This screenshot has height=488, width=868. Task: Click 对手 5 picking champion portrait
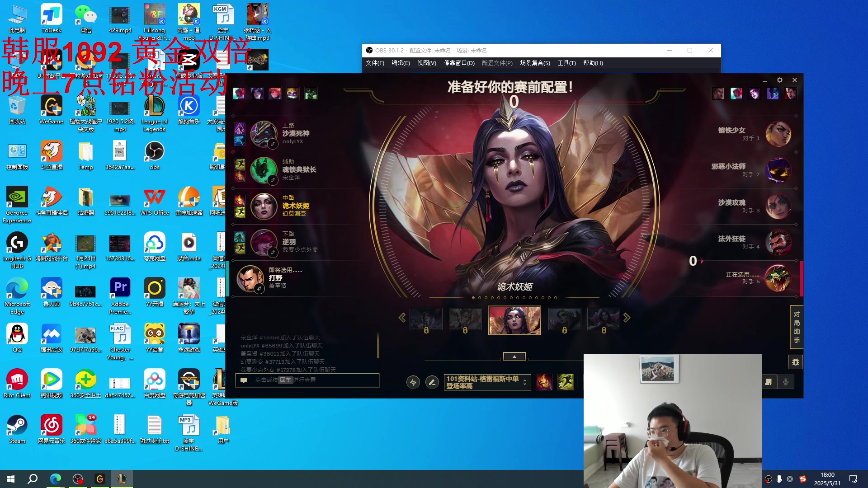pos(778,278)
